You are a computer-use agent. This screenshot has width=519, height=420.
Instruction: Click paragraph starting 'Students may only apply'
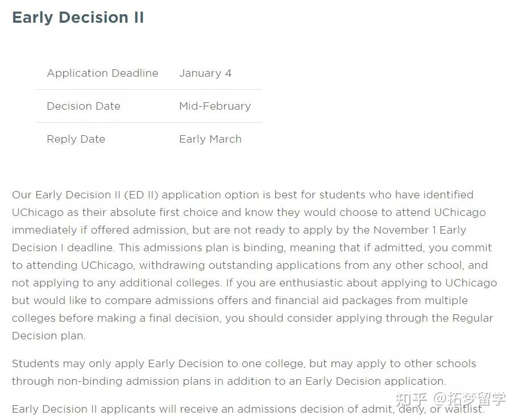pyautogui.click(x=244, y=372)
